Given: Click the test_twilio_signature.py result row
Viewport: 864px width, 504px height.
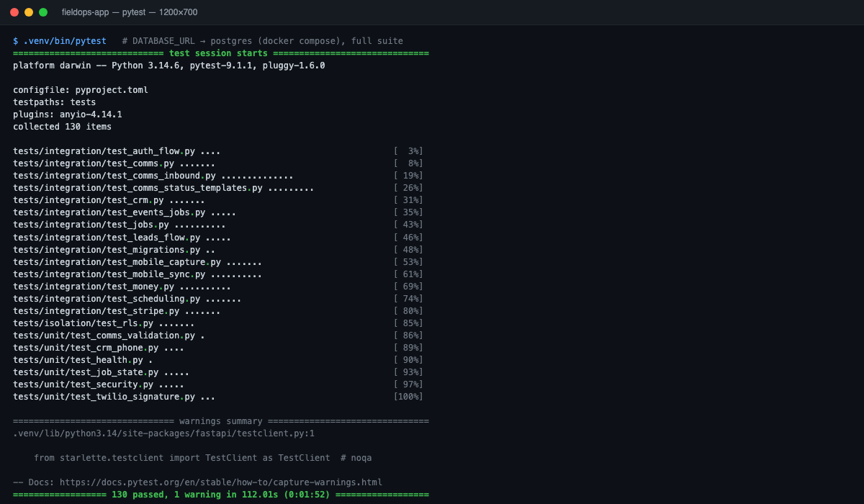Looking at the screenshot, I should pyautogui.click(x=218, y=397).
